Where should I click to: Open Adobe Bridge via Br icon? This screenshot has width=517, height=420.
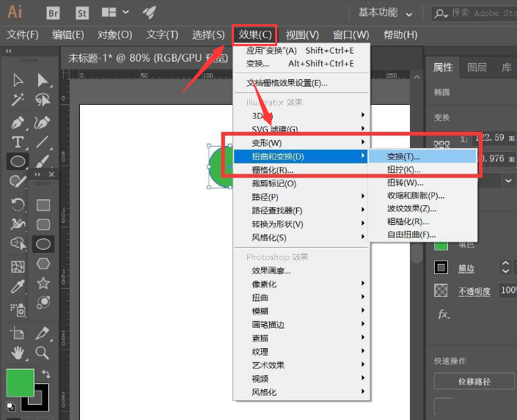coord(54,12)
